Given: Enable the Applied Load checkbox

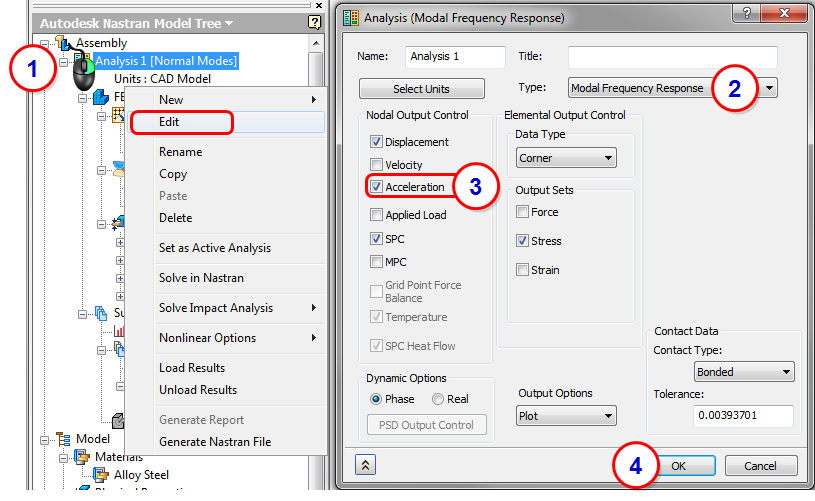Looking at the screenshot, I should [x=376, y=215].
